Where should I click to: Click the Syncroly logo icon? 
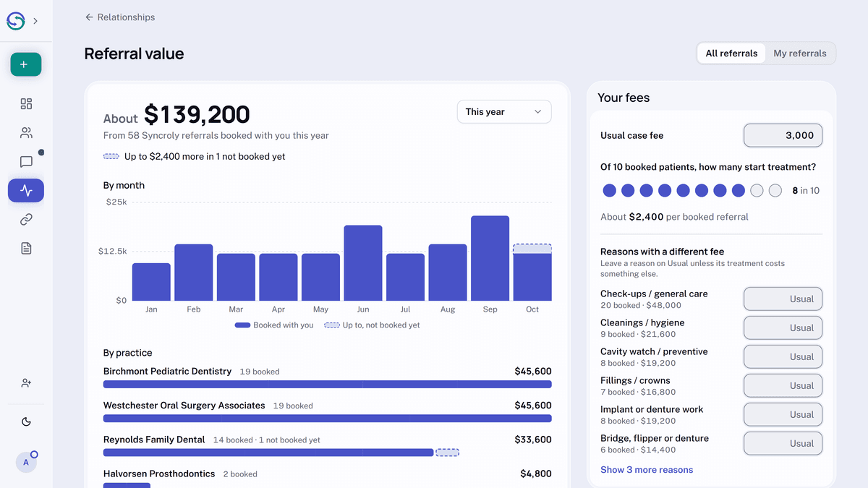coord(16,21)
